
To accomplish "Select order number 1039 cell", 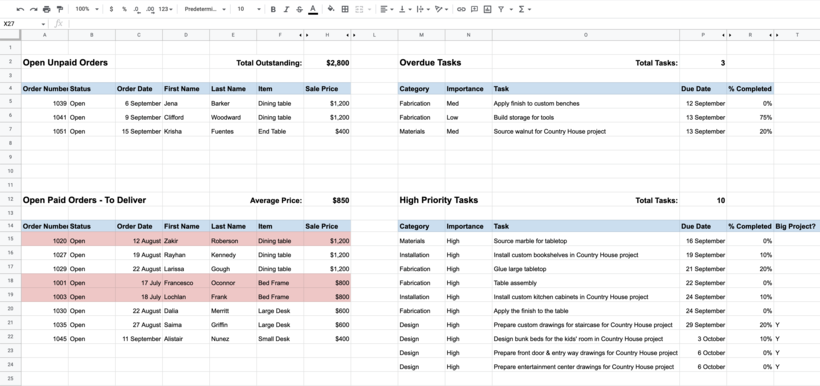I will pos(44,104).
